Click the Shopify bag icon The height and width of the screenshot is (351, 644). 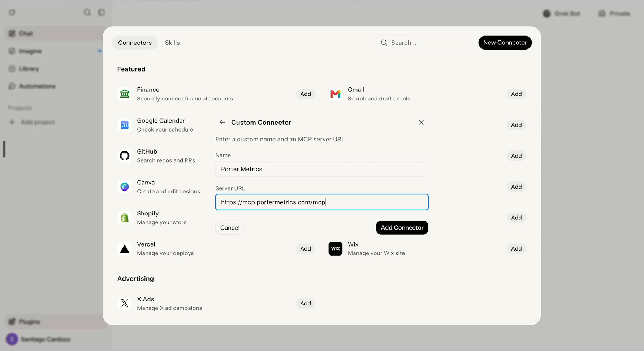(125, 218)
